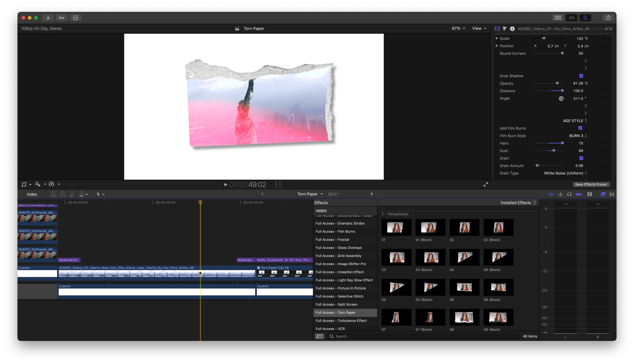This screenshot has height=364, width=634.
Task: Select the 04 (Black) template thumbnail
Action: 498,257
